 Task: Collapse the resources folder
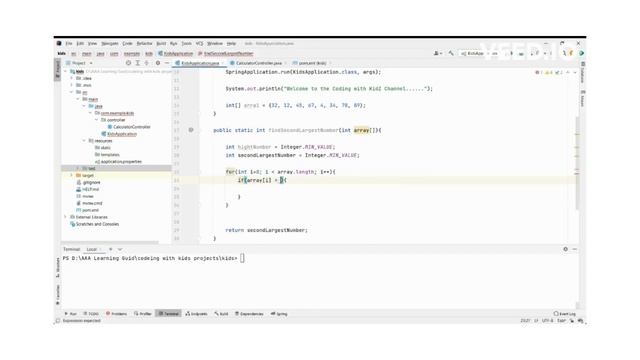tap(84, 141)
